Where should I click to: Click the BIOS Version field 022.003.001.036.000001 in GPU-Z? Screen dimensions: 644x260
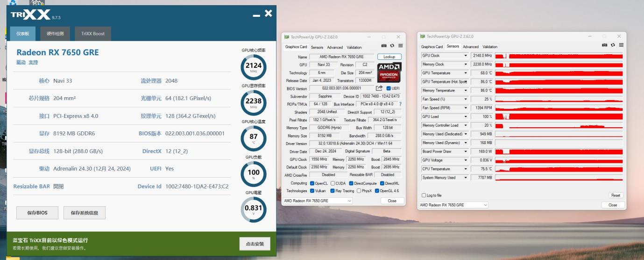click(x=342, y=88)
